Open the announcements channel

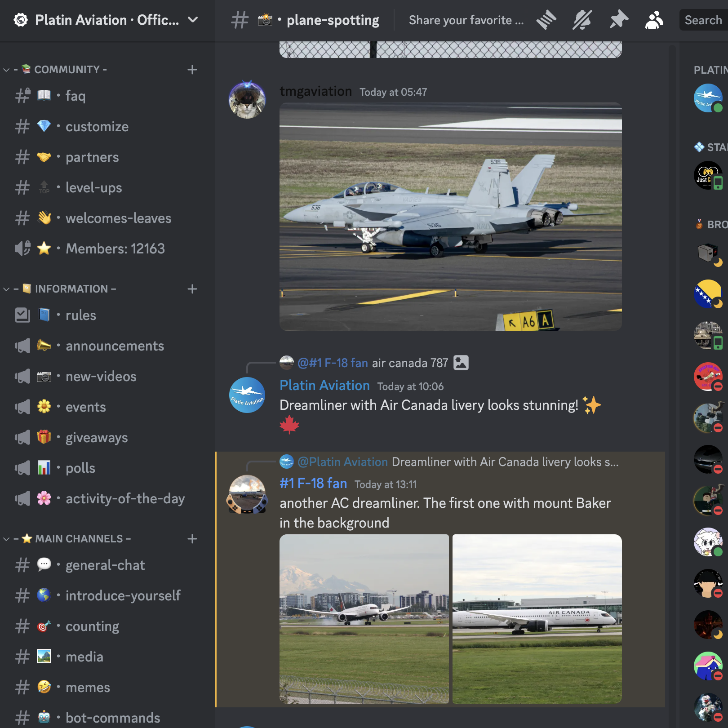tap(107, 346)
